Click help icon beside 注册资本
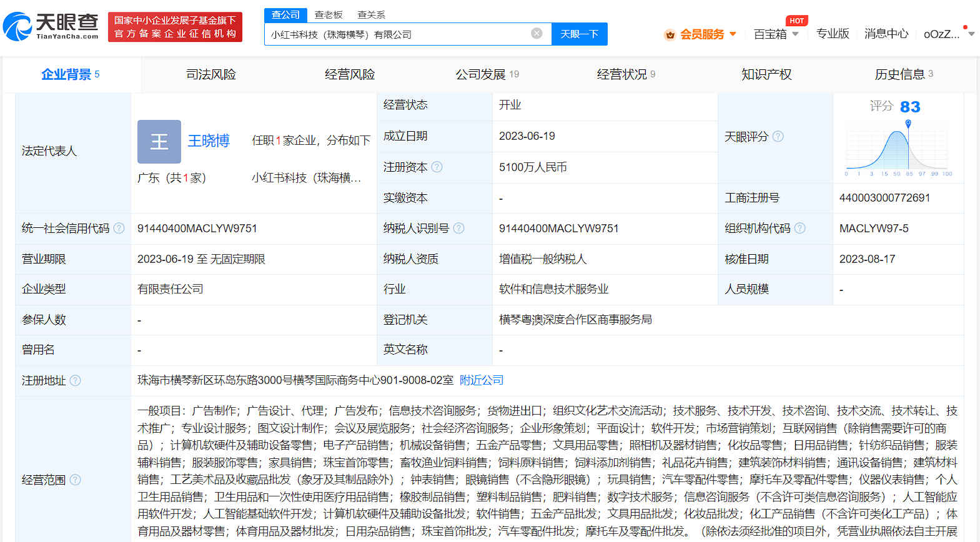Viewport: 980px width, 542px height. [x=437, y=167]
